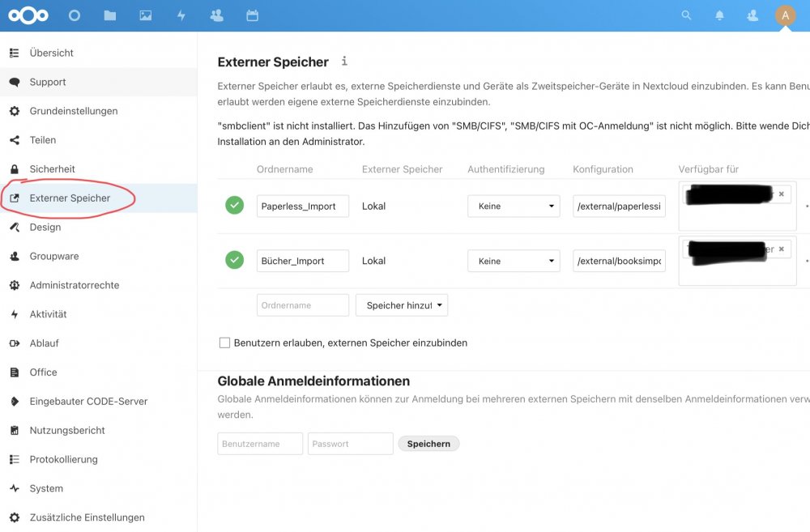Expand the Speicher hinzufügen dropdown

(x=402, y=305)
